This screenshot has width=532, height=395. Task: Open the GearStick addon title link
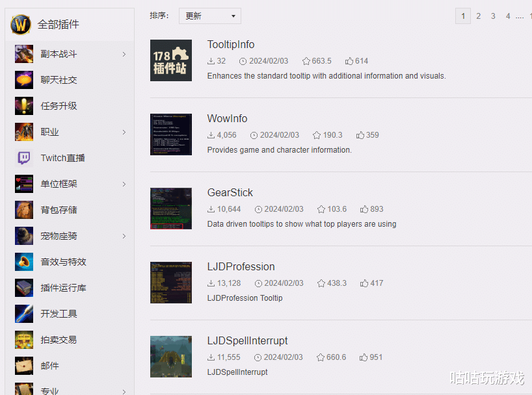coord(230,192)
